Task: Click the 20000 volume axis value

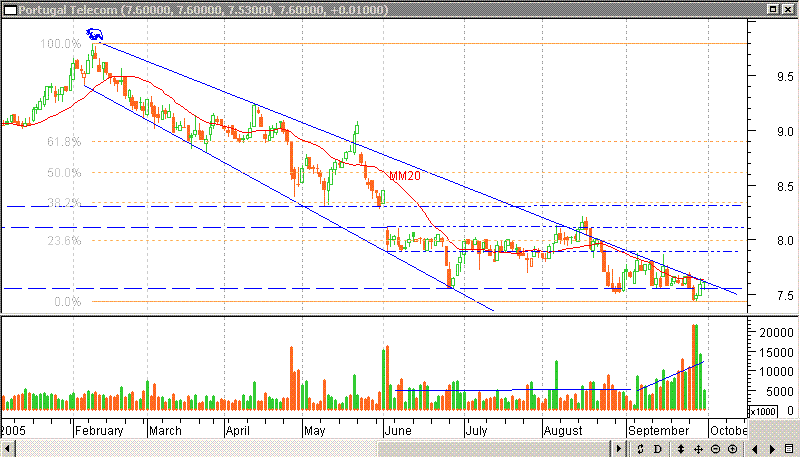Action: click(776, 332)
